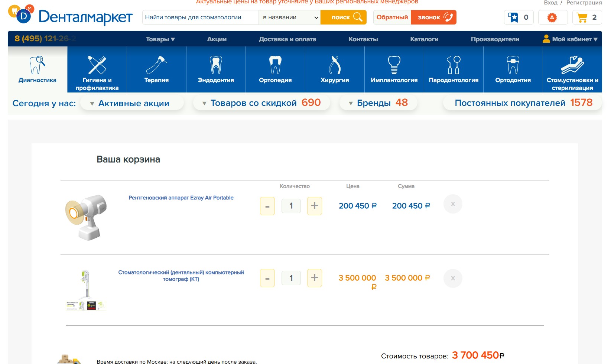Open the shopping cart icon with 2 items
The height and width of the screenshot is (364, 611).
[x=587, y=17]
